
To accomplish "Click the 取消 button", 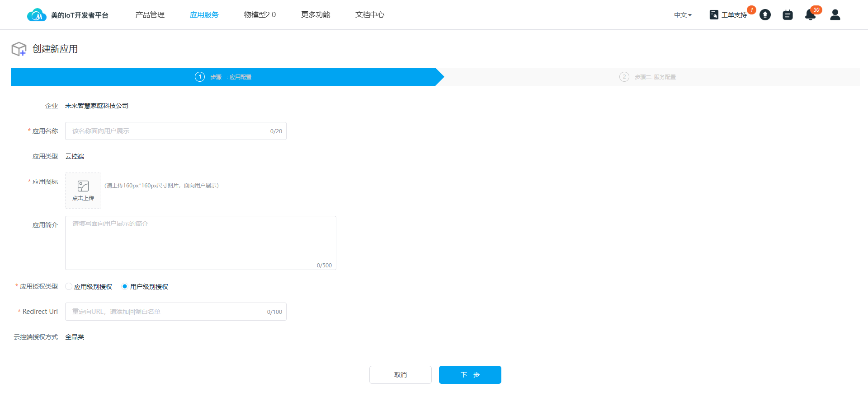I will point(400,375).
